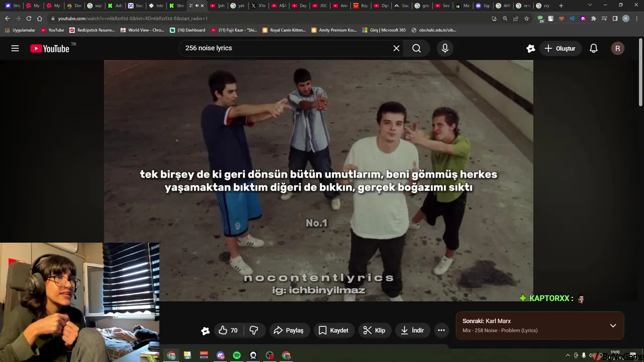Click the sparkle icon beside the like button
644x362 pixels.
(x=205, y=330)
